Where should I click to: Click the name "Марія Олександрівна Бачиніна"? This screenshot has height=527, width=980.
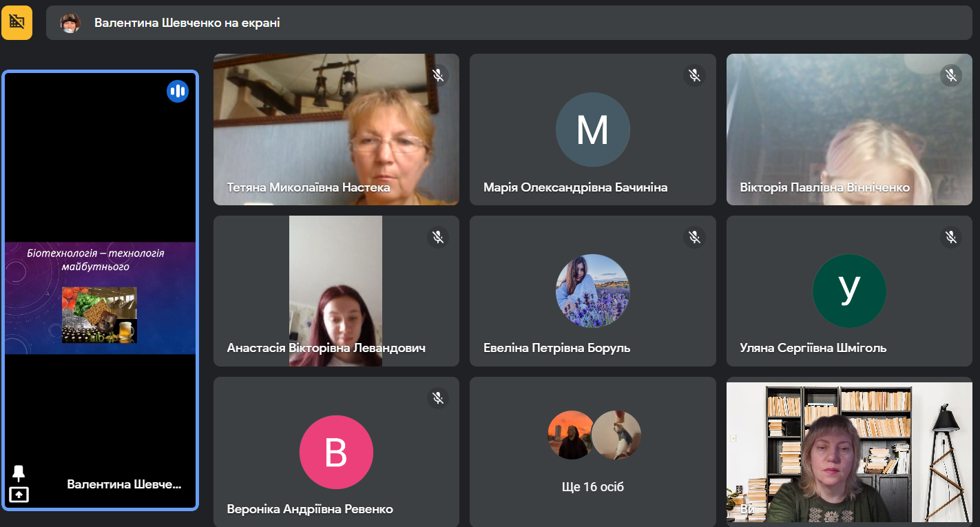pyautogui.click(x=576, y=187)
